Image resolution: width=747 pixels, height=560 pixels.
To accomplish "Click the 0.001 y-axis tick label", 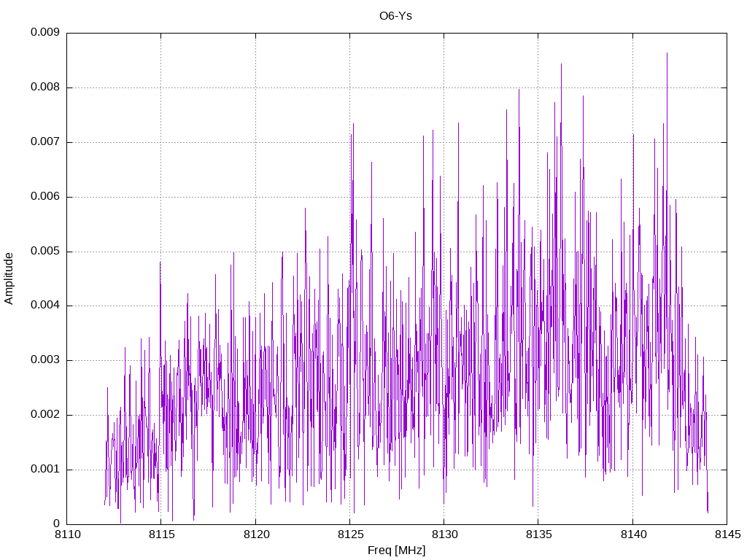I will click(x=45, y=469).
